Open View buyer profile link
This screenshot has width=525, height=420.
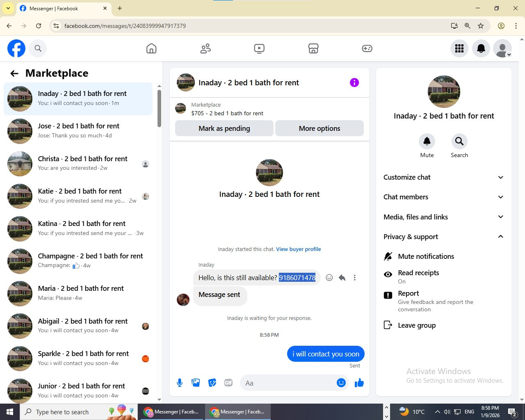pyautogui.click(x=299, y=249)
